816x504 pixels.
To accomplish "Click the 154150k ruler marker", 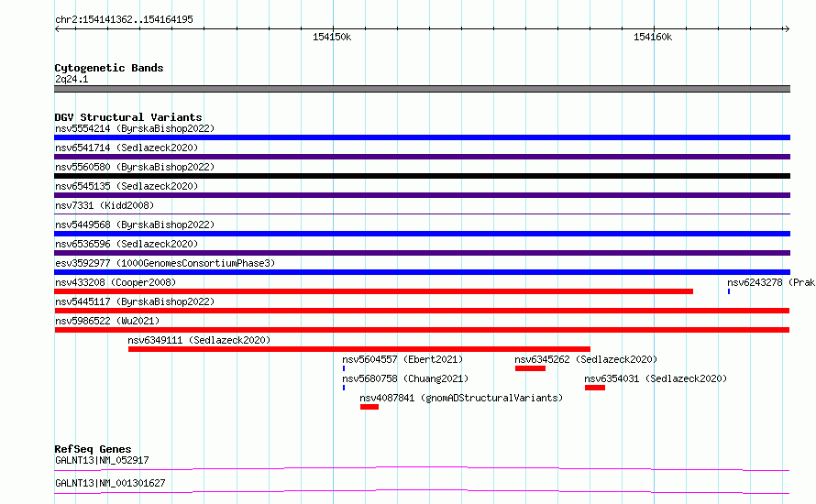I will click(332, 37).
